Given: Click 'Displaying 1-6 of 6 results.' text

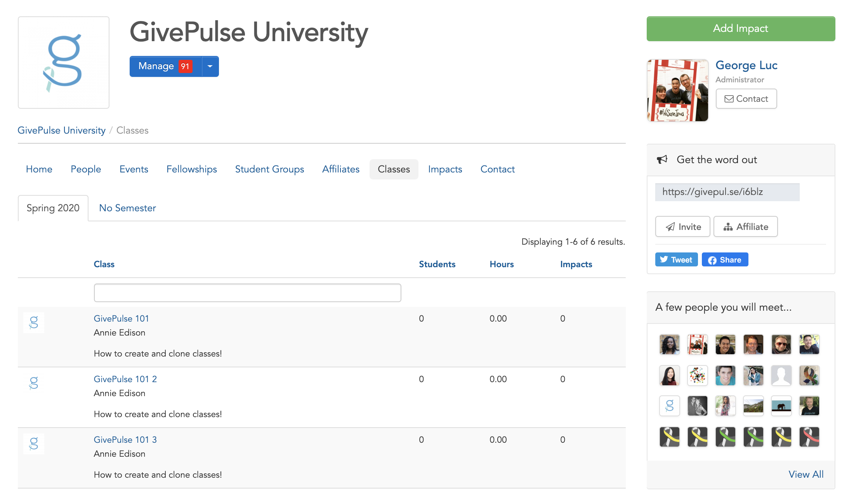Looking at the screenshot, I should point(573,242).
